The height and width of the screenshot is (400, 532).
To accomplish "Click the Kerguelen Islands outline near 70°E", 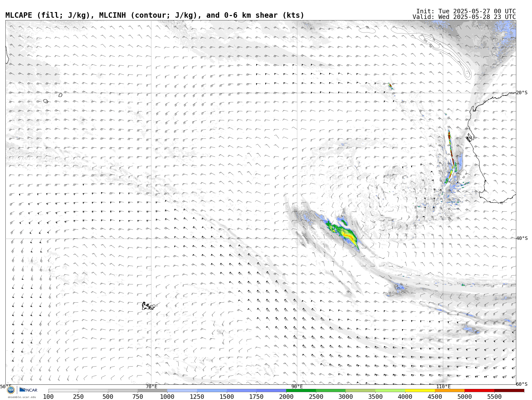I will [x=148, y=306].
